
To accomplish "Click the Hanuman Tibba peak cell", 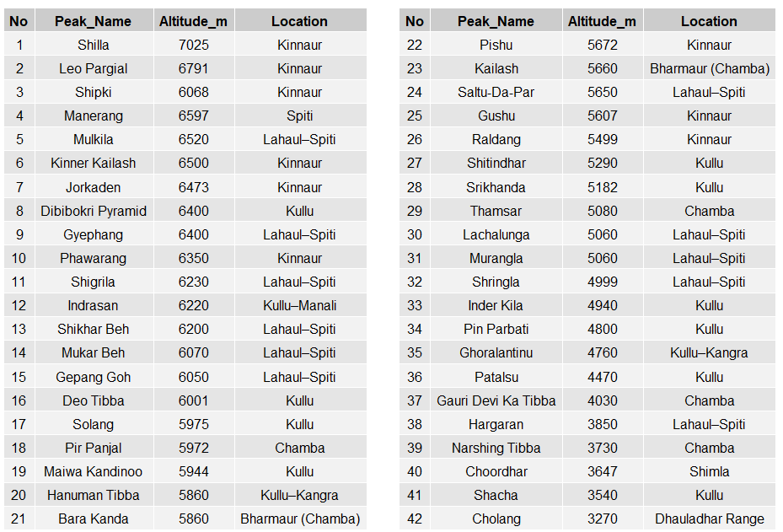I will 94,495.
